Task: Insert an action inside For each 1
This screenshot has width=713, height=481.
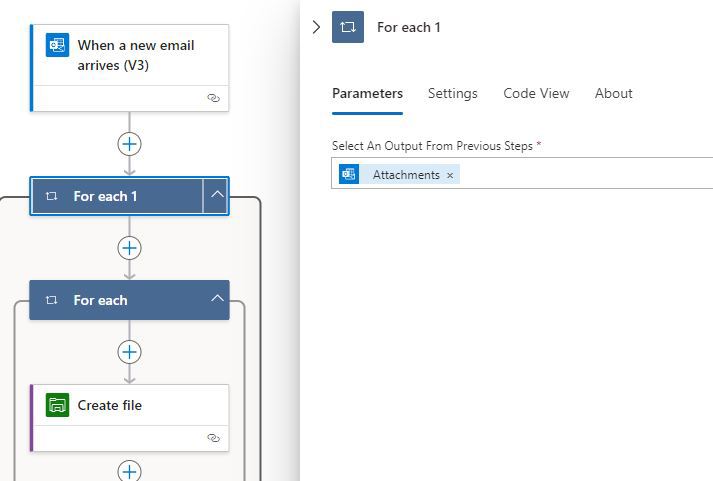Action: 130,248
